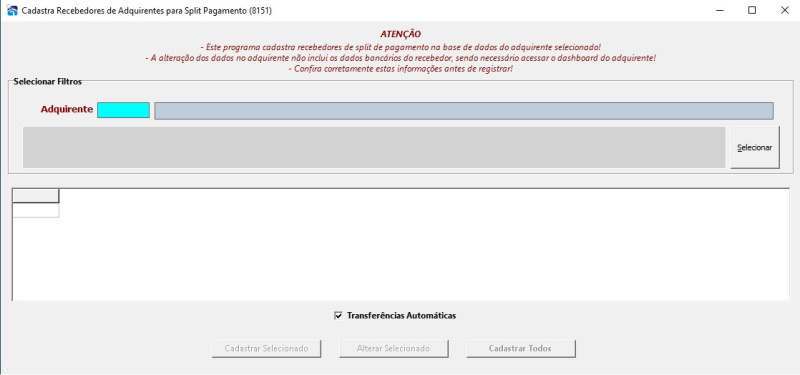800x375 pixels.
Task: Click the Alterar Selecionado button
Action: point(393,348)
